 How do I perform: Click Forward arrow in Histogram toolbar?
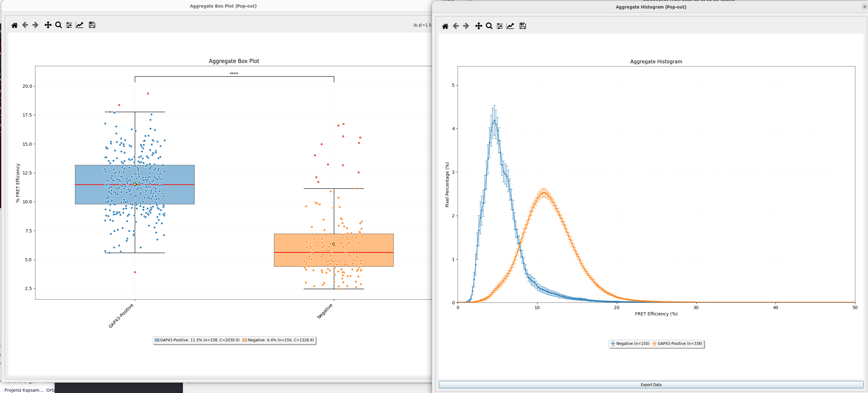(x=466, y=26)
